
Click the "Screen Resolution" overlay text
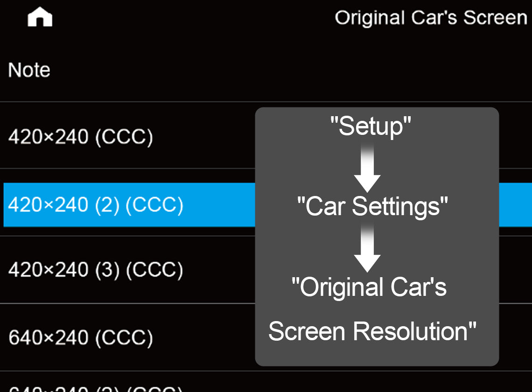coord(372,332)
